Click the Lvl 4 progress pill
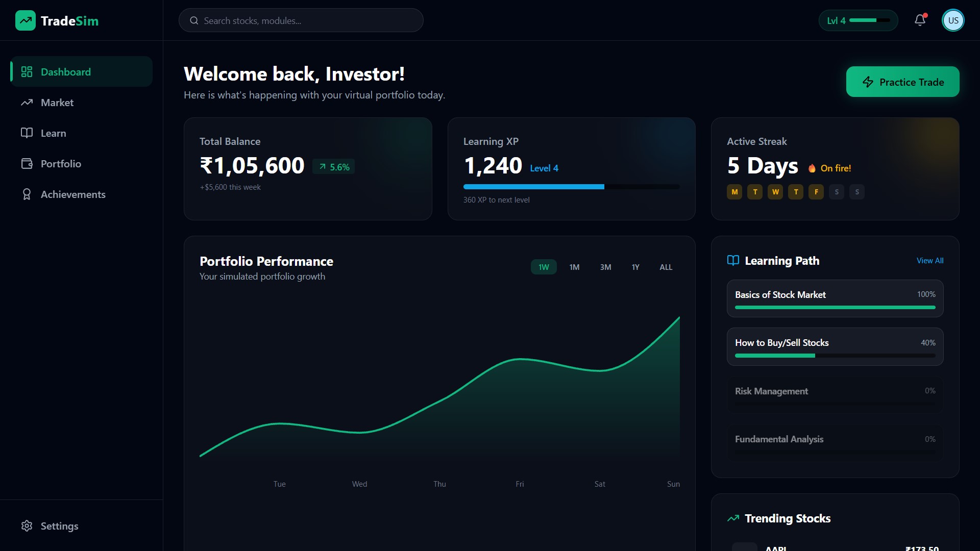Viewport: 980px width, 551px height. tap(858, 20)
